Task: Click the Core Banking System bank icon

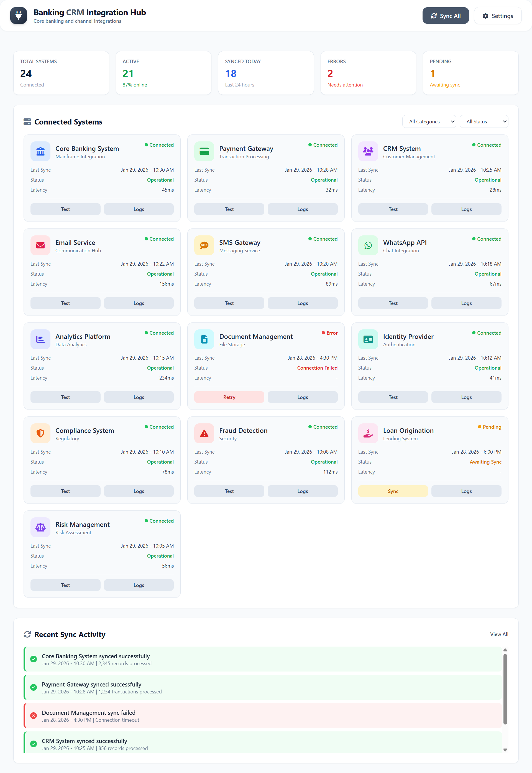Action: click(40, 151)
